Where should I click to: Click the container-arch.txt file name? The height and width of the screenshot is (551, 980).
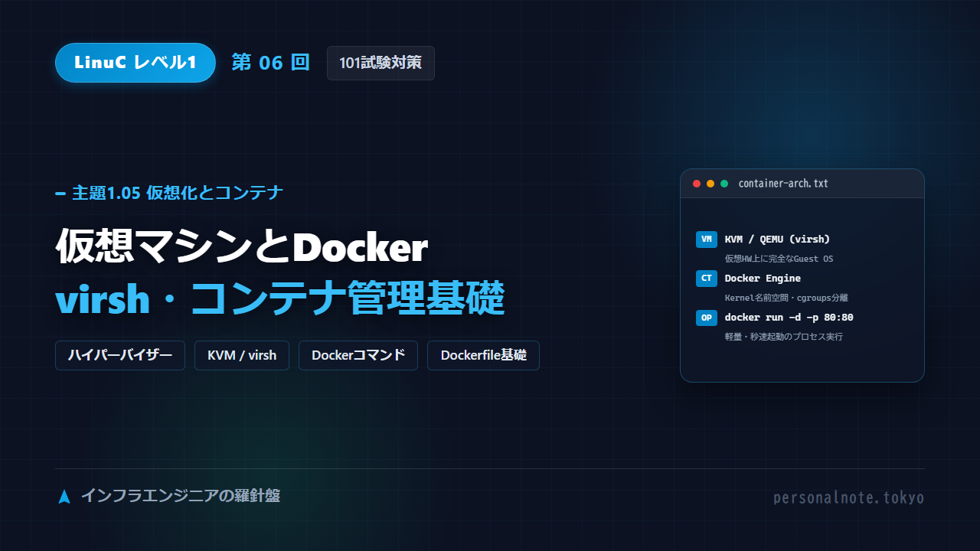783,184
